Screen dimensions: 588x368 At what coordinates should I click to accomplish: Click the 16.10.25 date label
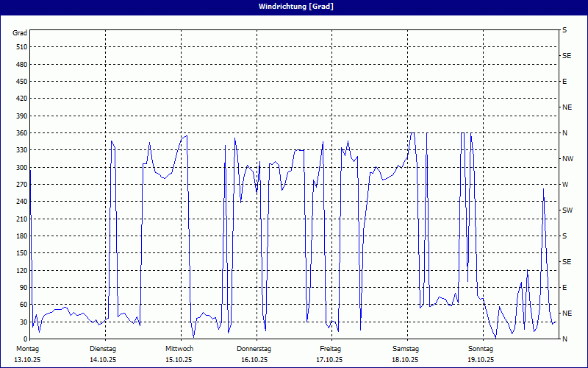click(x=254, y=360)
